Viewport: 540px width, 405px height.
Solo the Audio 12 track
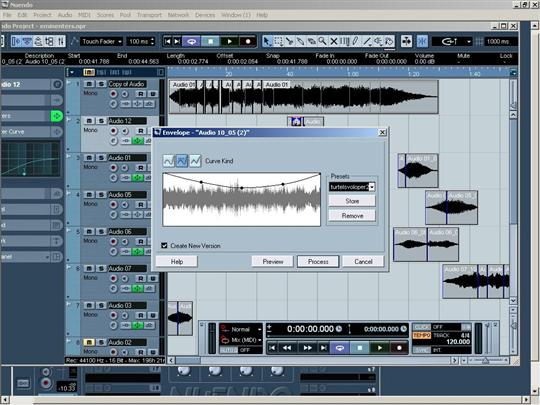point(101,121)
